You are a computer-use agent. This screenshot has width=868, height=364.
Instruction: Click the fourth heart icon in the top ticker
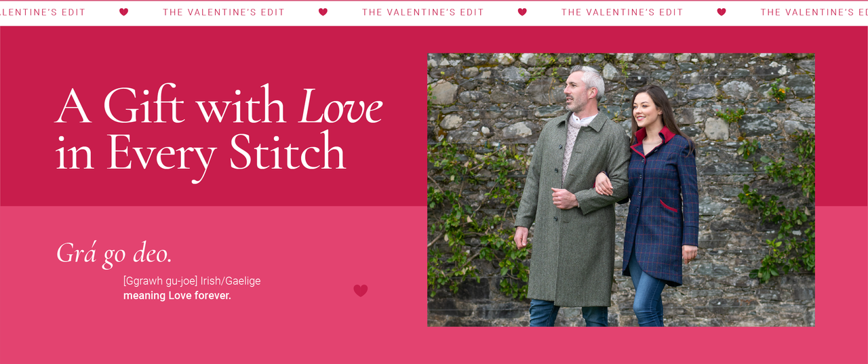pyautogui.click(x=722, y=12)
